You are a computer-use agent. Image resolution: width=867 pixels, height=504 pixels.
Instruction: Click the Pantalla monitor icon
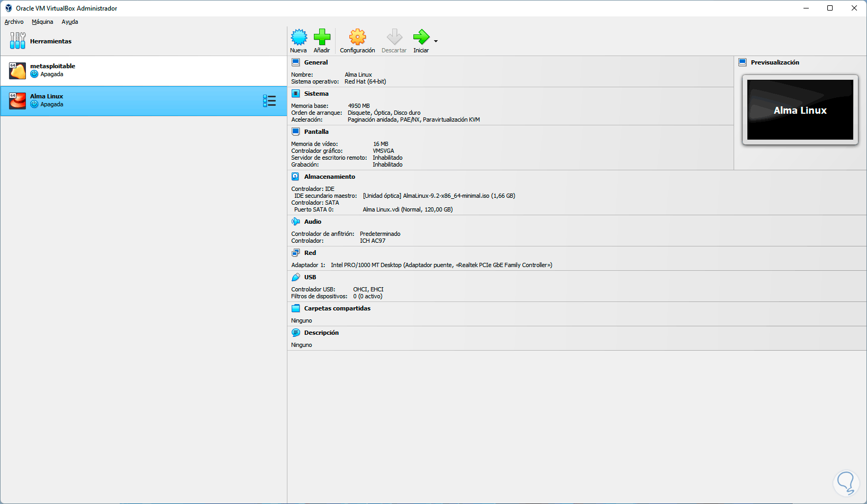point(296,132)
